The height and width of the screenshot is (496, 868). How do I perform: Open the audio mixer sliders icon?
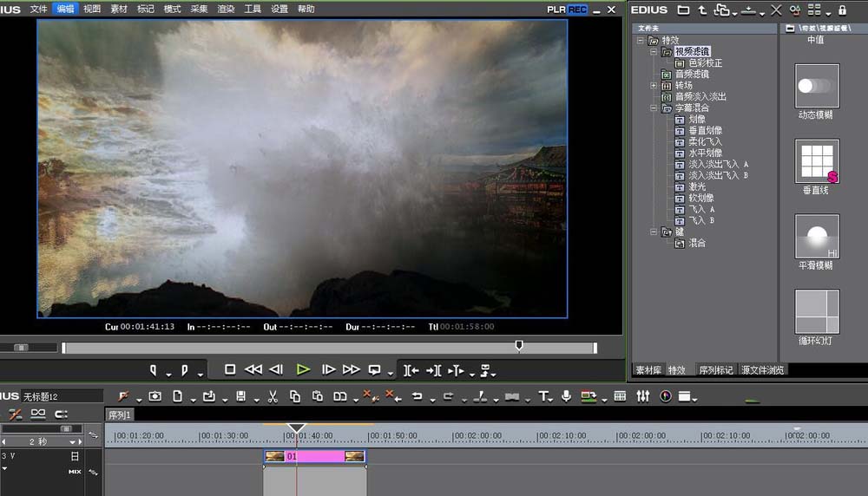pos(642,396)
